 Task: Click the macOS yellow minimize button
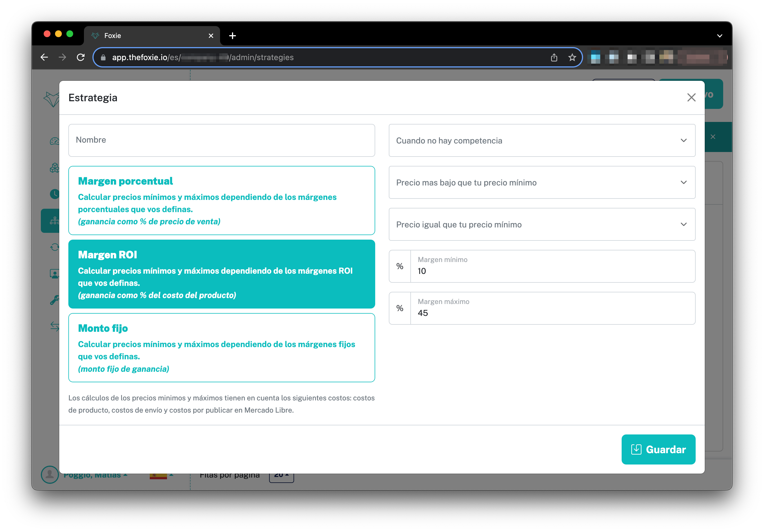click(x=58, y=34)
